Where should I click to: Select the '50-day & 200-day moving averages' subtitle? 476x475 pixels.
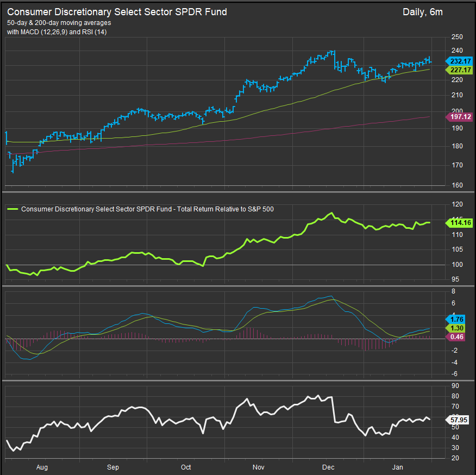pos(59,23)
